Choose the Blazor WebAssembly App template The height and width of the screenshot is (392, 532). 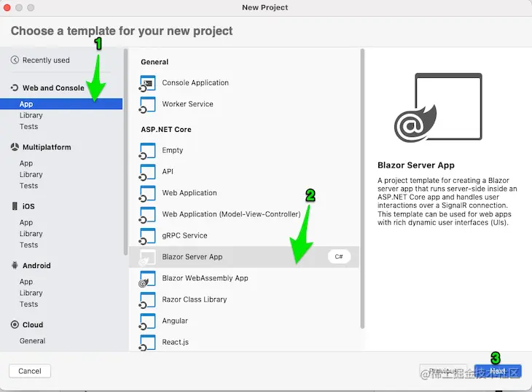click(243, 278)
